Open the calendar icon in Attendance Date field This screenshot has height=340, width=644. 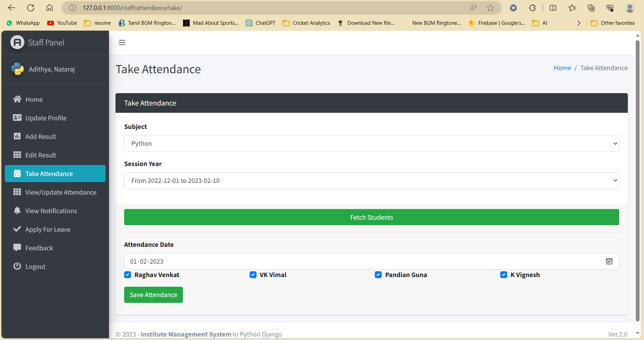pyautogui.click(x=610, y=261)
